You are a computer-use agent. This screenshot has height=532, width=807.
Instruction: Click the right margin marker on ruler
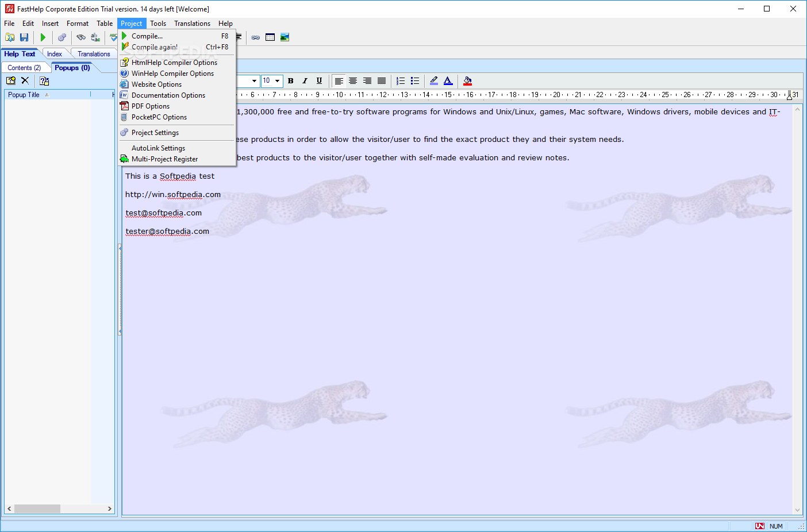[x=789, y=96]
